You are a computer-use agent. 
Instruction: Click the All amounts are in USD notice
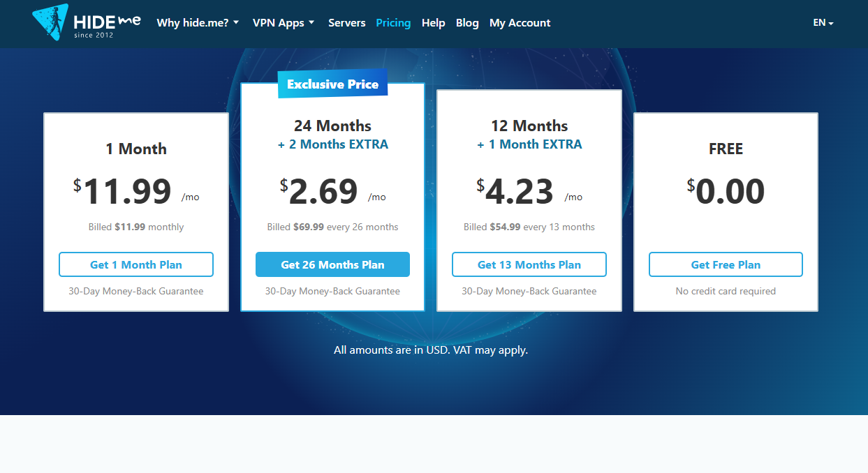coord(431,350)
